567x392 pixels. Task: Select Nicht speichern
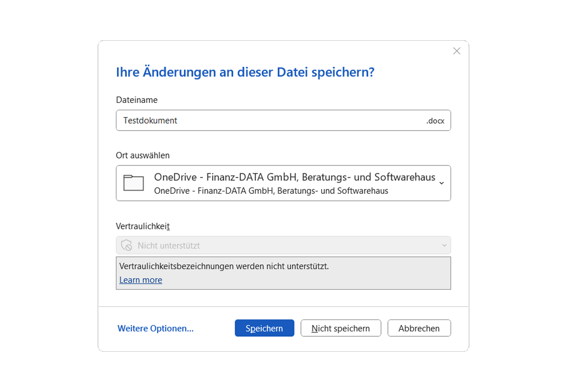click(x=341, y=328)
